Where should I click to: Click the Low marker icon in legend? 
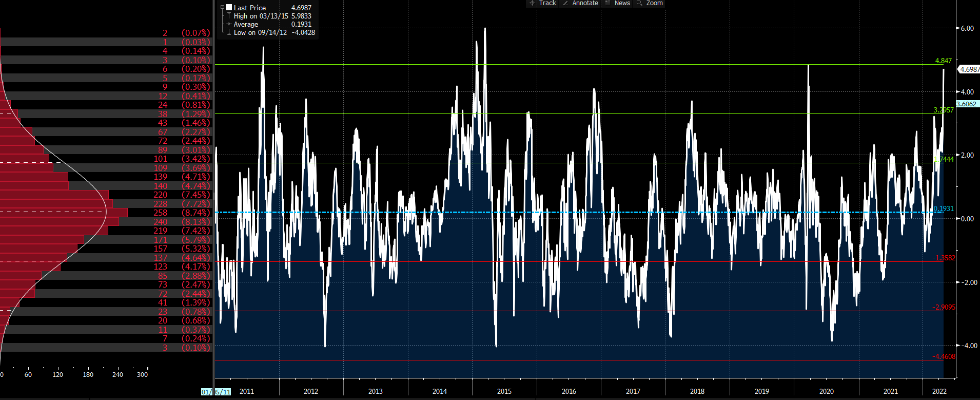coord(229,32)
